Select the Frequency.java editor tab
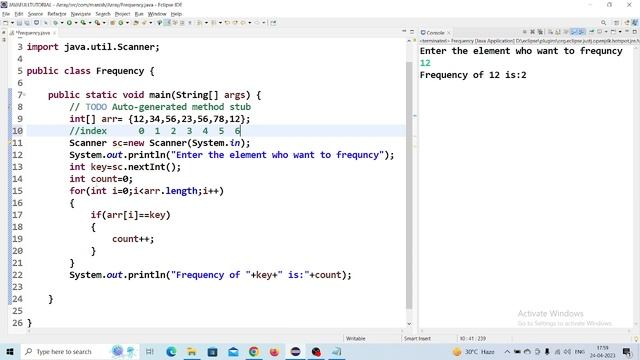Viewport: 640px width, 360px height. click(x=32, y=33)
